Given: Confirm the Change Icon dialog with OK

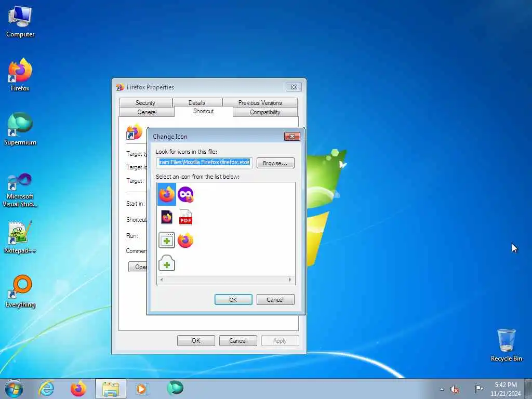Looking at the screenshot, I should coord(233,300).
